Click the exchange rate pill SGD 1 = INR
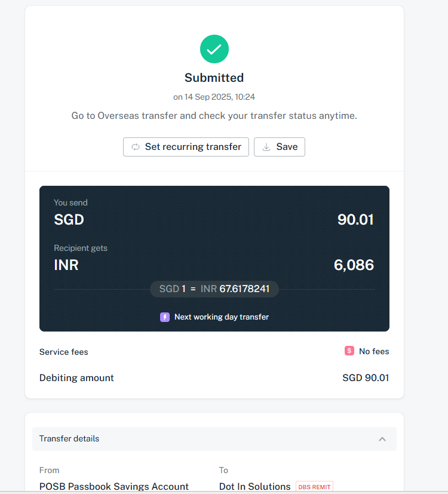This screenshot has width=448, height=494. pos(214,289)
